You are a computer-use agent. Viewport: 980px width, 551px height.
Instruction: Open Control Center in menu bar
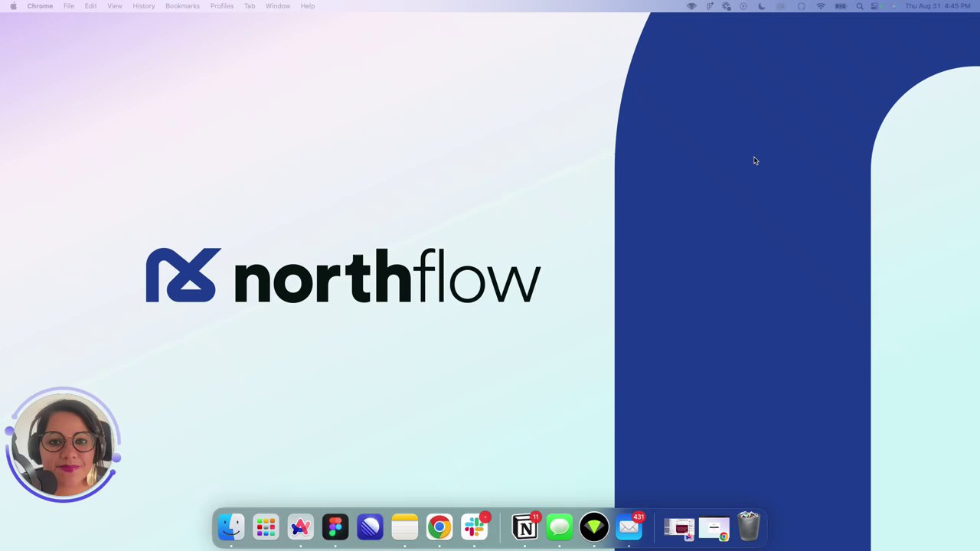pyautogui.click(x=874, y=6)
